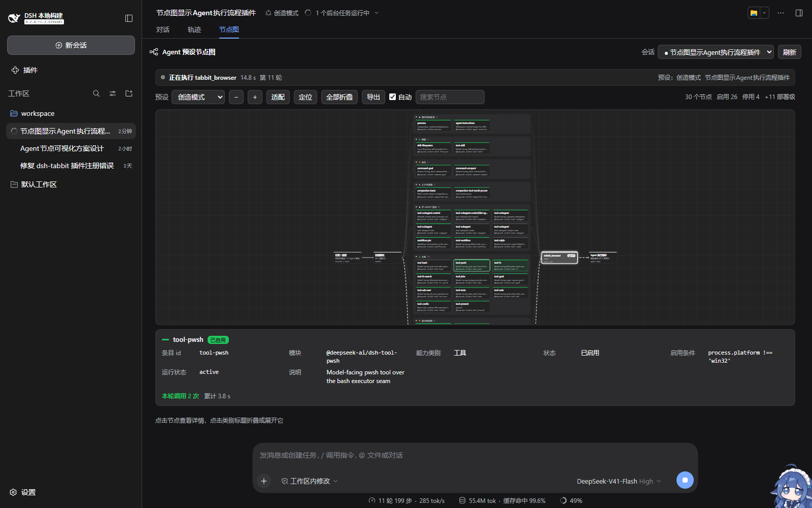Open the 预设 创造模式 preset dropdown
812x508 pixels.
pos(198,97)
